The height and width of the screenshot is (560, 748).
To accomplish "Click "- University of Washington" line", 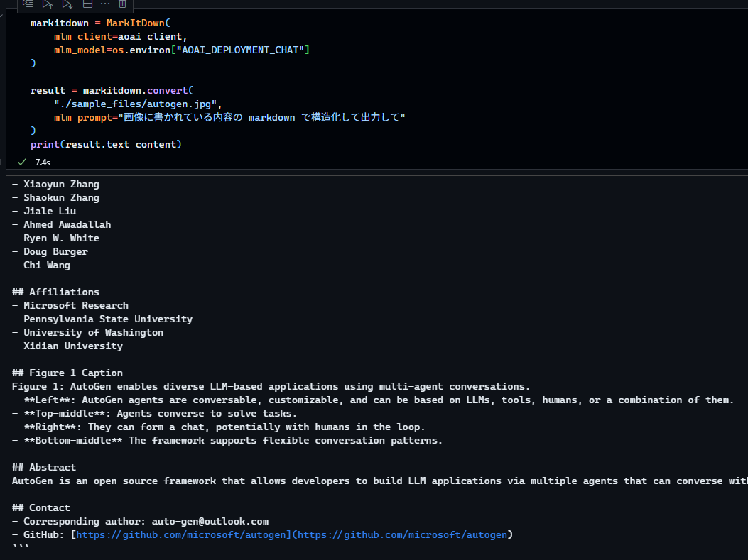I will click(x=88, y=332).
